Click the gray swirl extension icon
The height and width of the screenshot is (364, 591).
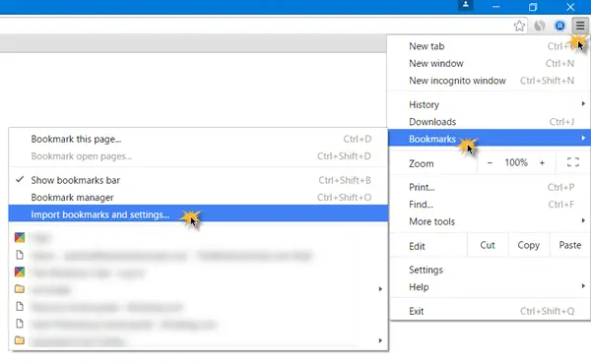(540, 26)
